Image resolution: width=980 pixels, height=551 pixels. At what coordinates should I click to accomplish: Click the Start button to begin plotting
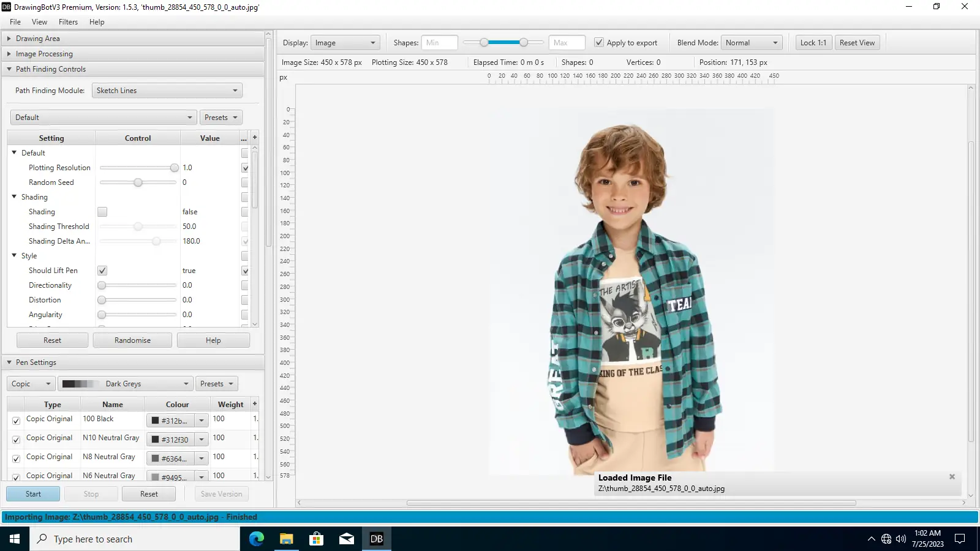coord(33,494)
